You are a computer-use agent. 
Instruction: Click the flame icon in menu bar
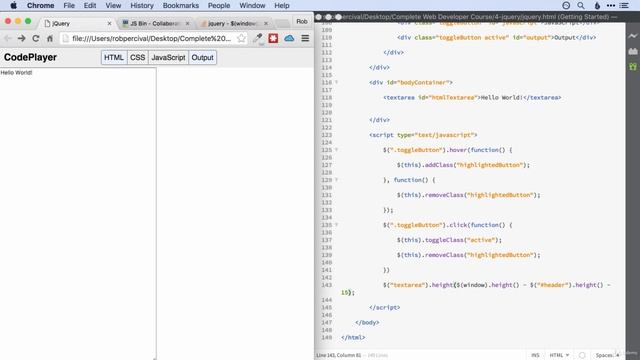(597, 5)
